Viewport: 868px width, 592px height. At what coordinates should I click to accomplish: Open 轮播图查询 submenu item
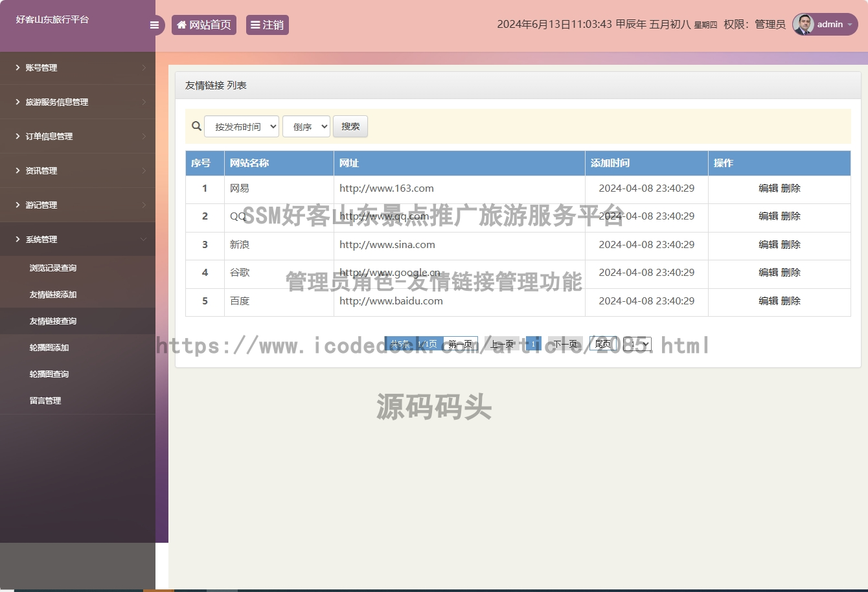click(78, 374)
